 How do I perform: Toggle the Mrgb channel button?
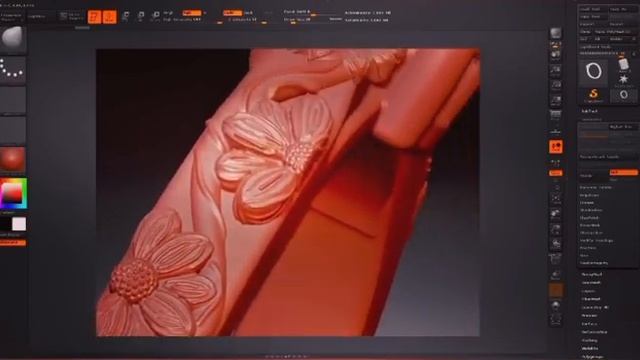[168, 13]
